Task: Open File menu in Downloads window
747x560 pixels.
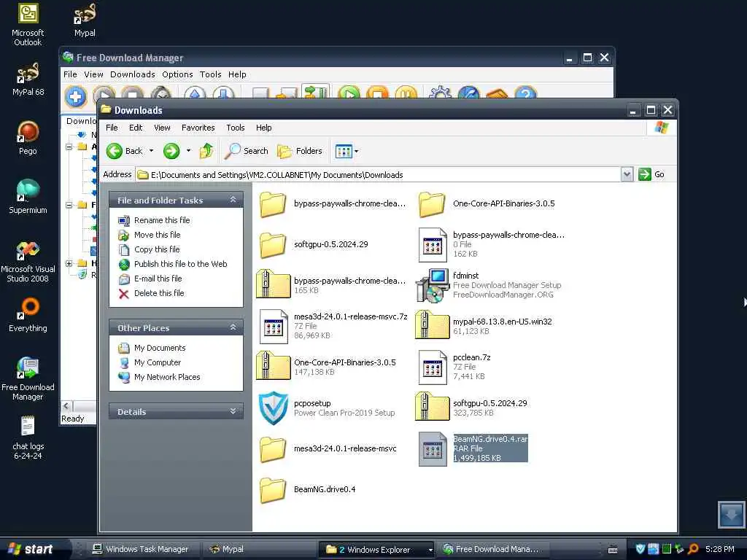Action: coord(112,128)
